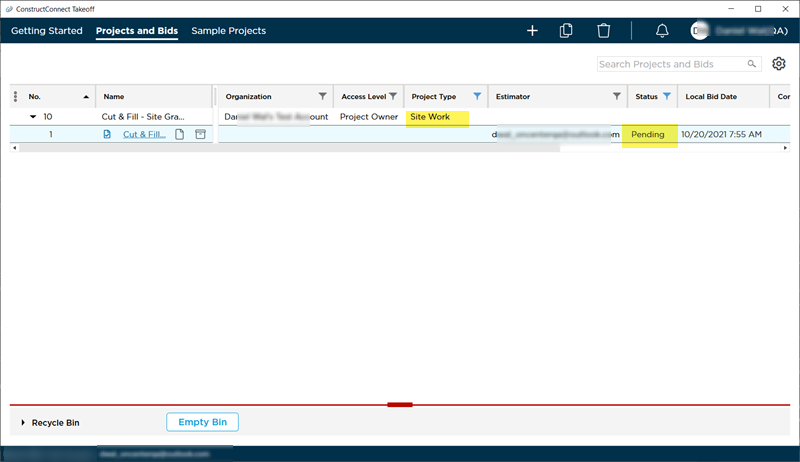Screen dimensions: 800x462
Task: Maximize the ConstructConnect Takeoff window
Action: click(x=758, y=9)
